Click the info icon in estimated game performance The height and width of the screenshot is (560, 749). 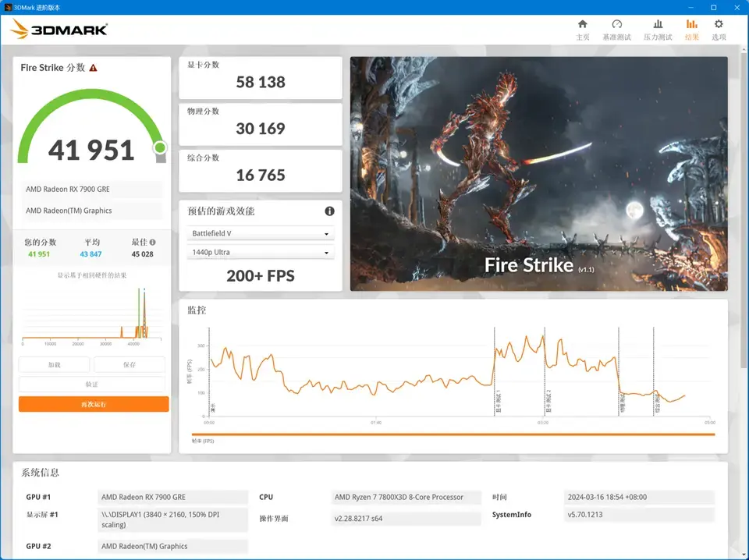pos(329,211)
